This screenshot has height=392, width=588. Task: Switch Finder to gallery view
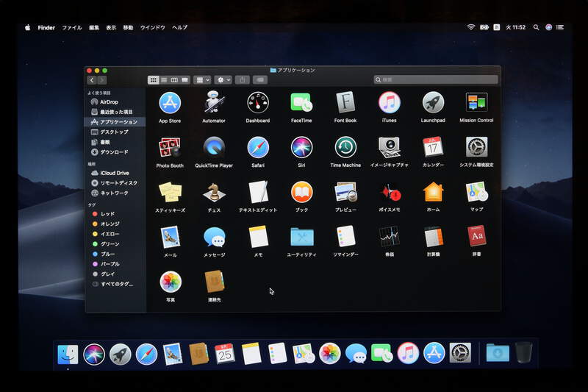point(185,80)
